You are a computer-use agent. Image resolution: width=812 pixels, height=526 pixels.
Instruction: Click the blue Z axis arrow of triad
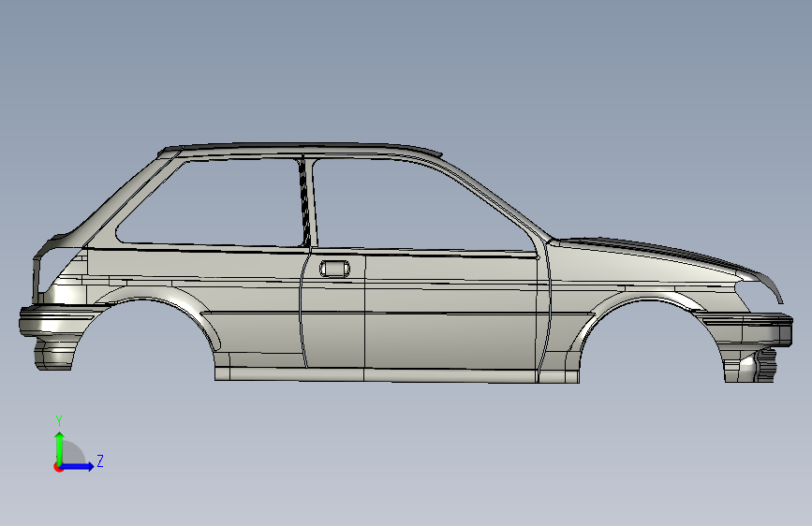78,466
